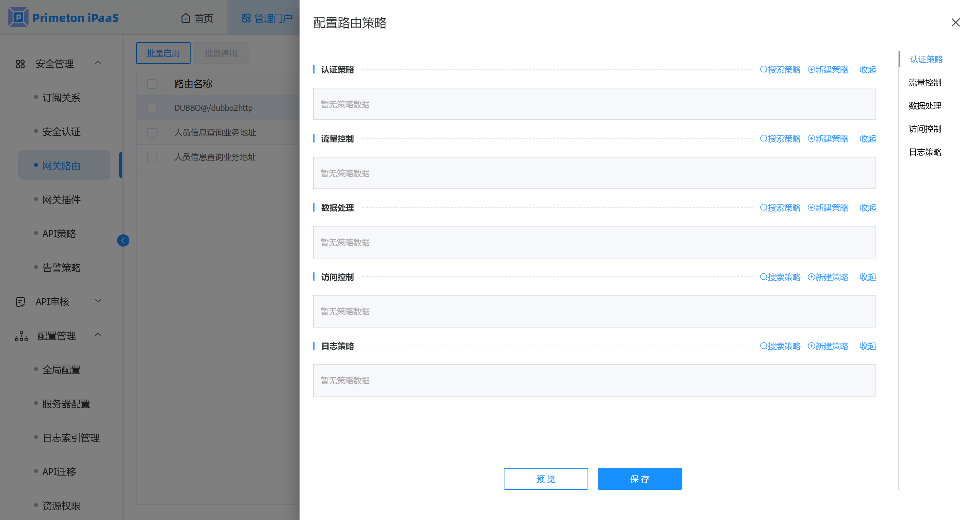The width and height of the screenshot is (980, 520).
Task: Click the Primeton iPaaS logo icon
Action: pyautogui.click(x=18, y=17)
